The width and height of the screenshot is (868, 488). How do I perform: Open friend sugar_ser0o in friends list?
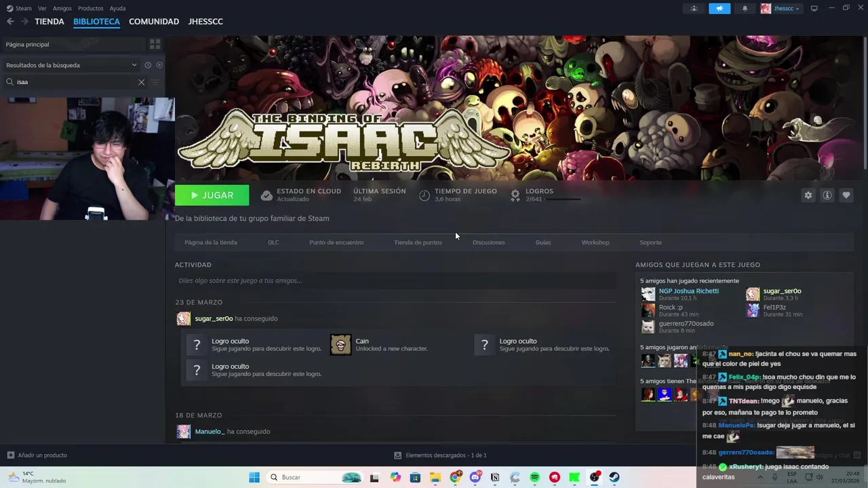click(782, 291)
